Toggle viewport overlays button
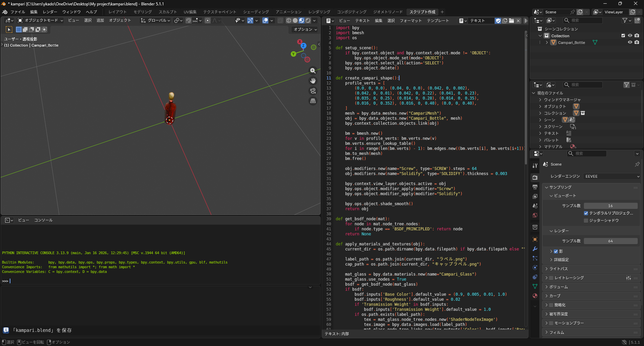 coord(265,20)
